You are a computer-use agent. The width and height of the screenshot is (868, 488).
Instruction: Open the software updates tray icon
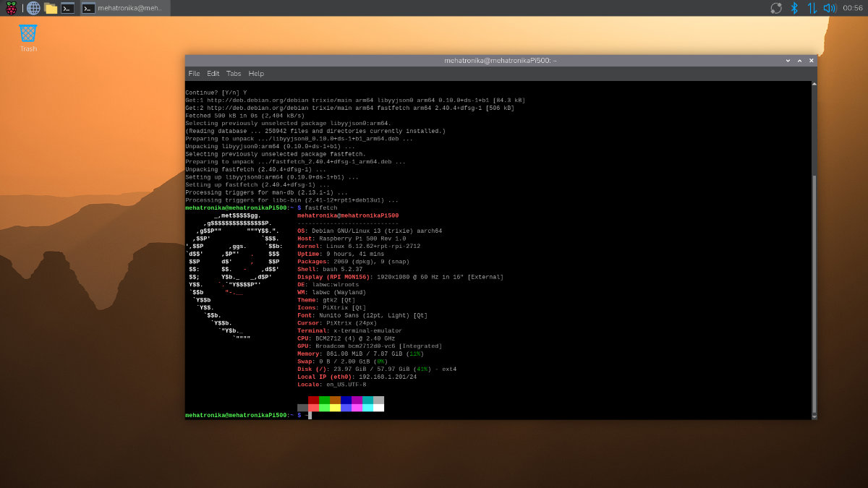coord(776,8)
